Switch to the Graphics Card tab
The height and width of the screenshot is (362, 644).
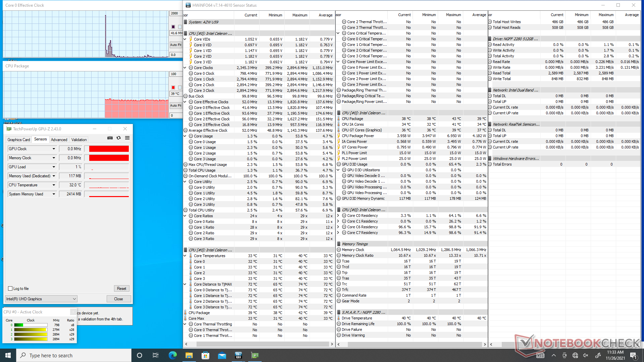click(x=19, y=139)
